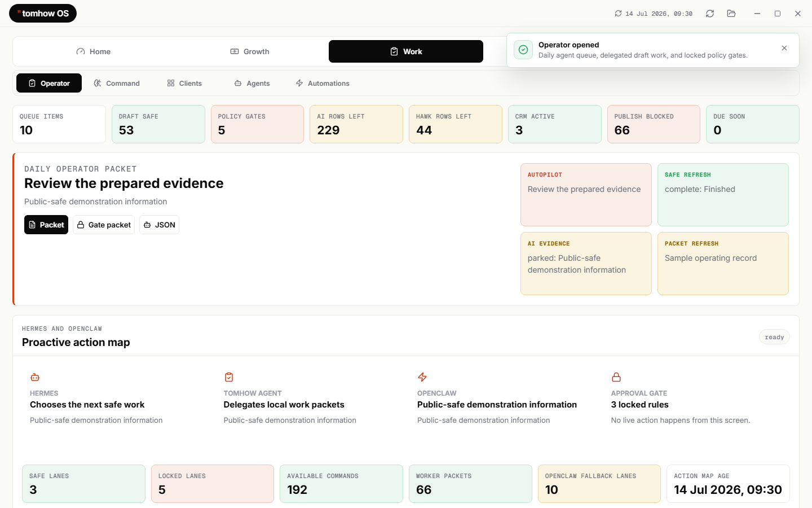Switch to the Home tab
812x508 pixels.
point(94,51)
